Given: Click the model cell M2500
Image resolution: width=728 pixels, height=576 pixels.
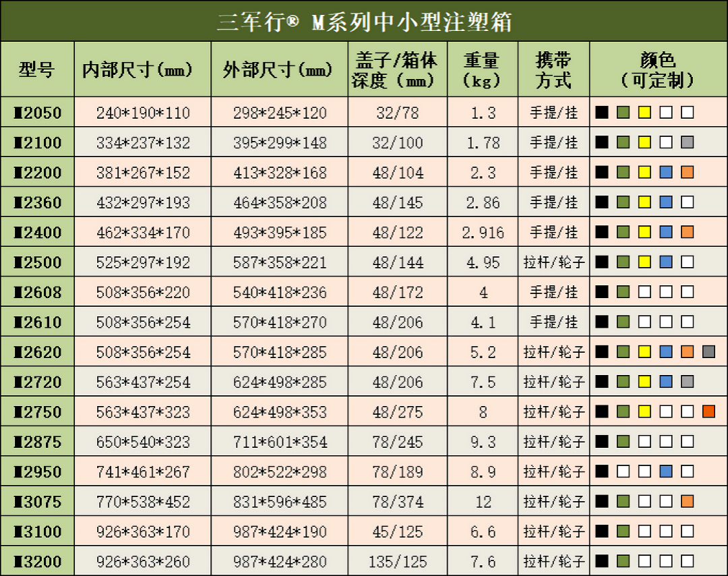Looking at the screenshot, I should coord(37,262).
